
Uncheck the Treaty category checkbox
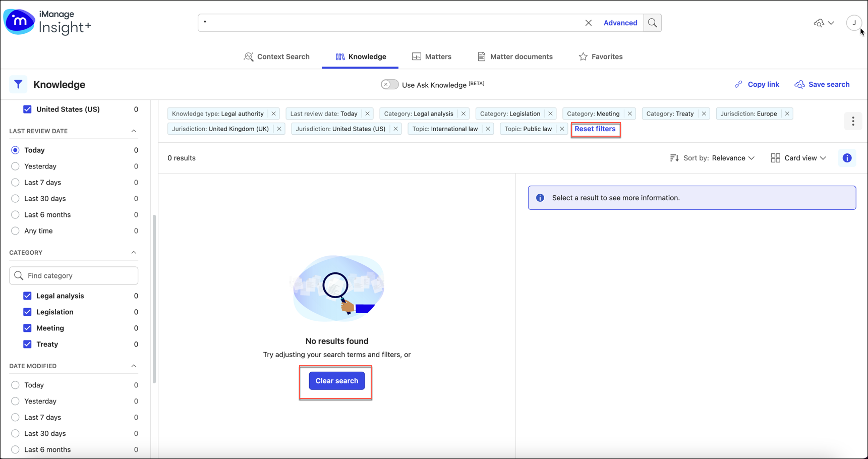click(x=27, y=344)
